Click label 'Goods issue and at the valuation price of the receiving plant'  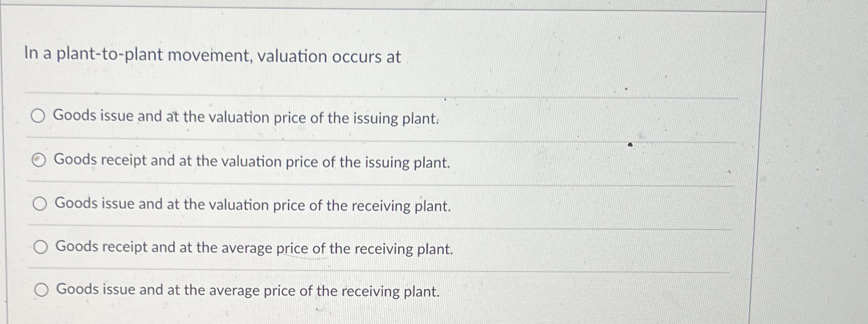tap(253, 205)
